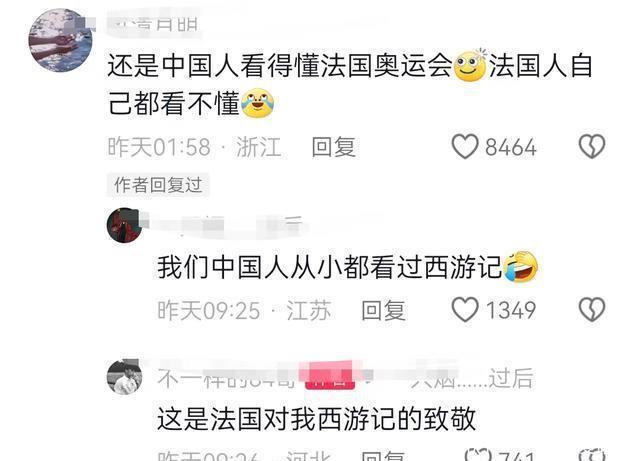The width and height of the screenshot is (640, 461).
Task: Tap broken heart on the Hebei reply
Action: tap(592, 455)
